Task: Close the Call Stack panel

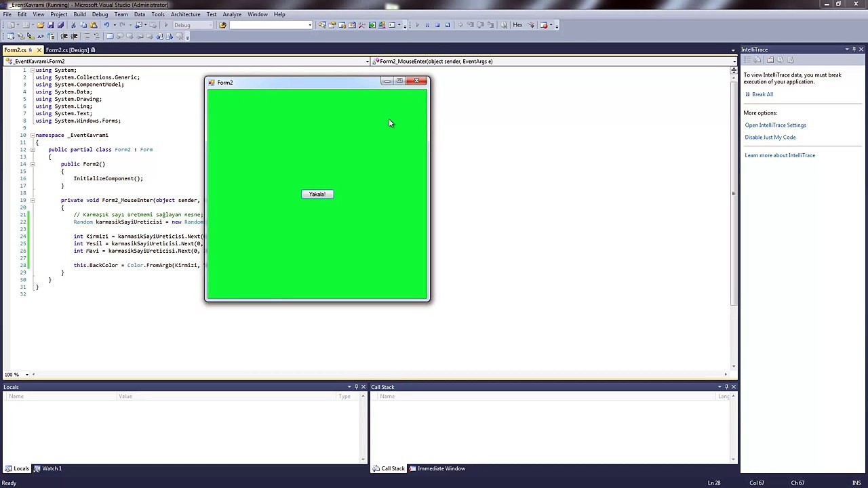Action: pyautogui.click(x=734, y=387)
